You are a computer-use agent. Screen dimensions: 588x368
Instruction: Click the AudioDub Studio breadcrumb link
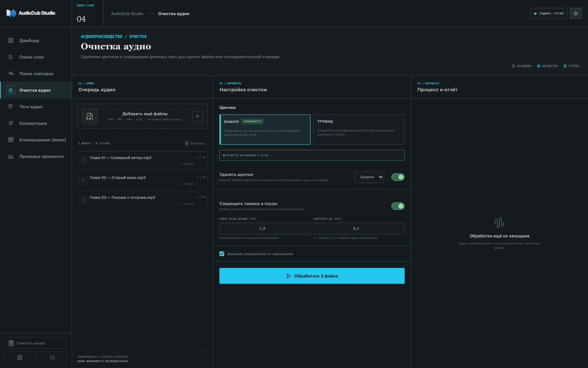point(127,14)
